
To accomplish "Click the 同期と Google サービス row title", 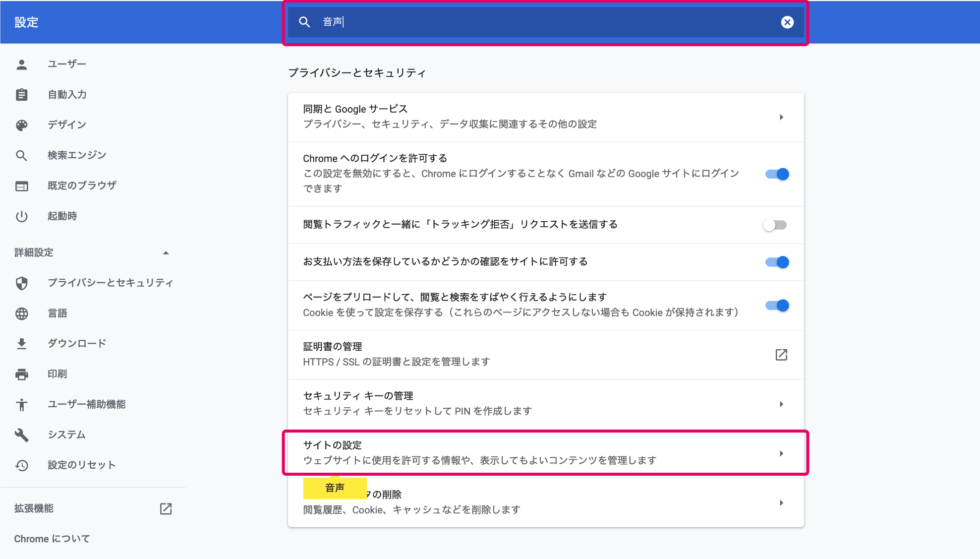I will 355,109.
